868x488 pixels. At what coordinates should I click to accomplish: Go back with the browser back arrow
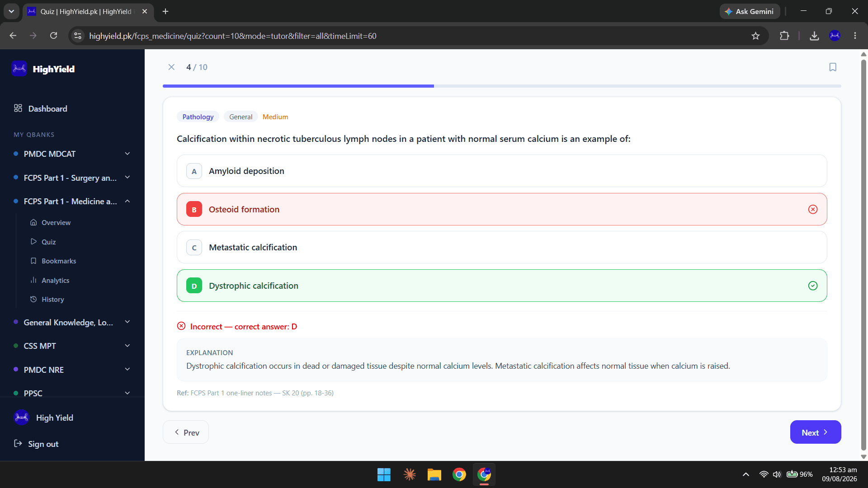(13, 36)
